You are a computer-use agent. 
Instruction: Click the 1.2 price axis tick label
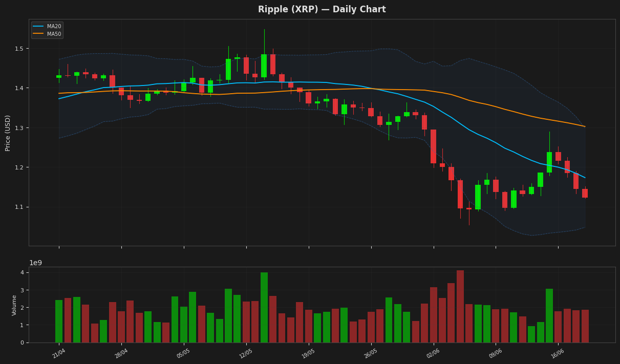pos(19,167)
